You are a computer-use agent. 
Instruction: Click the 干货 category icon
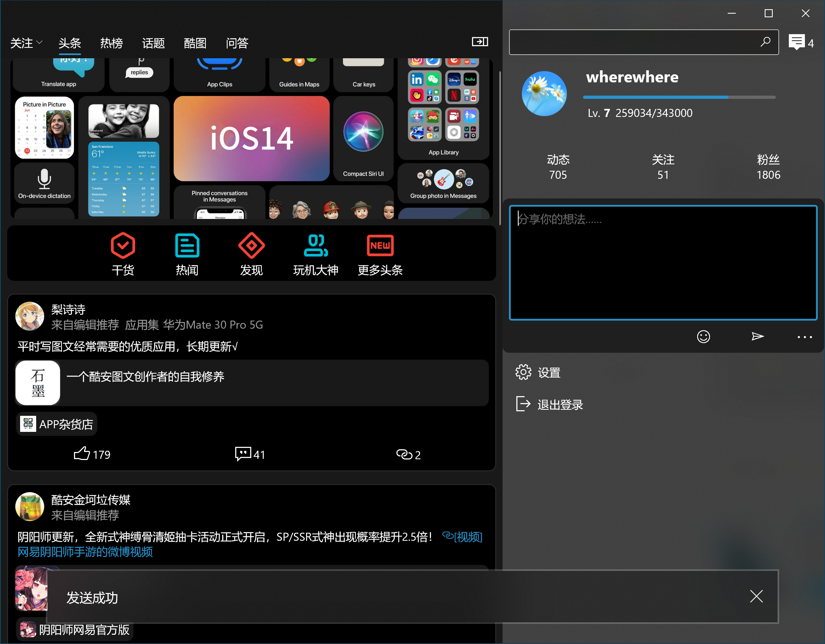pyautogui.click(x=123, y=245)
